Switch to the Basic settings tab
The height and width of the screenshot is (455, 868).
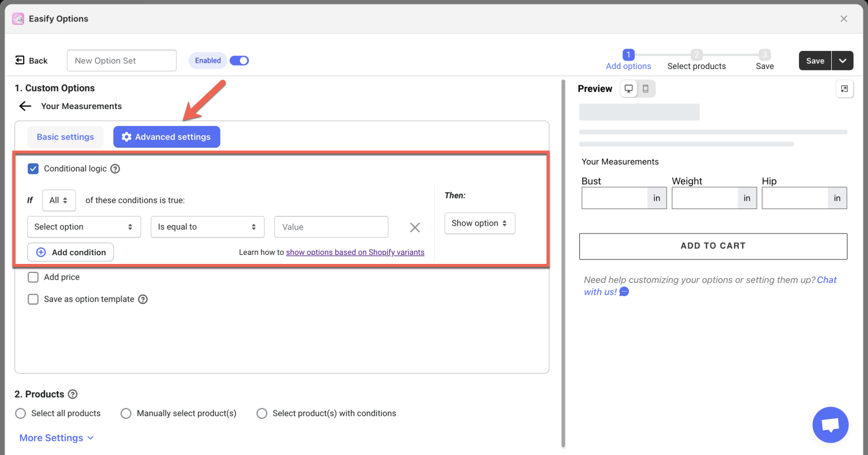(x=65, y=136)
